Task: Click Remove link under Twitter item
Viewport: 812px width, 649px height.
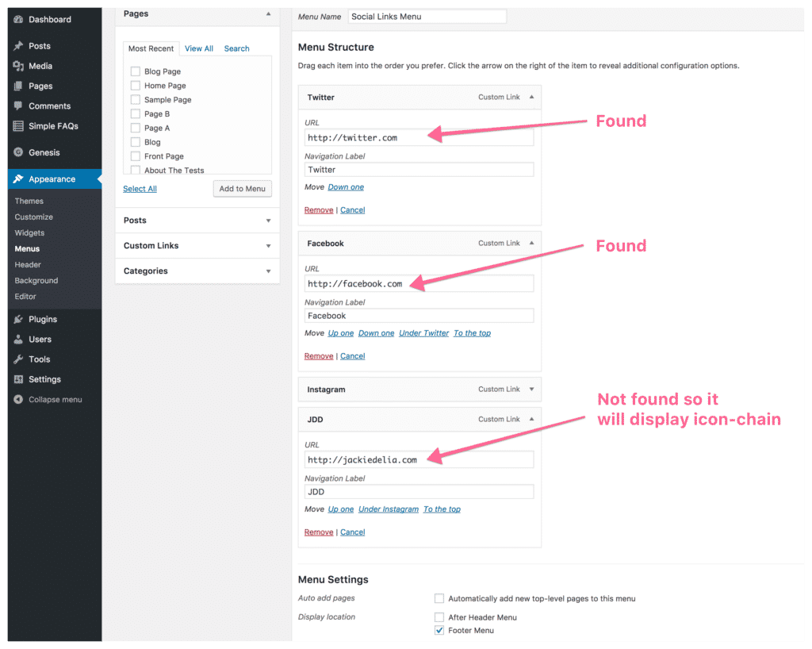Action: [319, 210]
